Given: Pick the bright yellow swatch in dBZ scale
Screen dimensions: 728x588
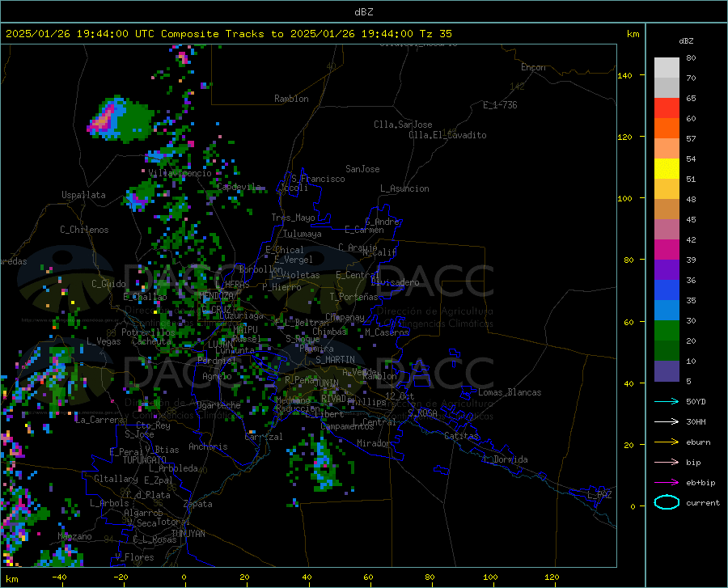Looking at the screenshot, I should point(667,169).
